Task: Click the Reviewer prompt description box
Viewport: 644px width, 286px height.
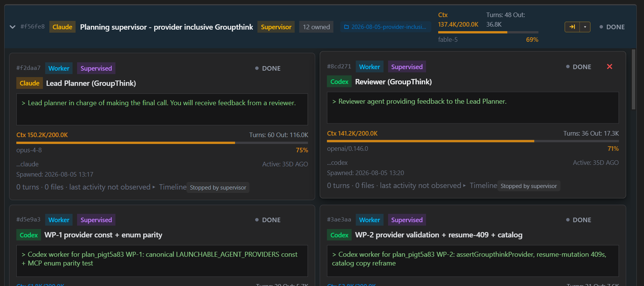Action: (x=473, y=108)
